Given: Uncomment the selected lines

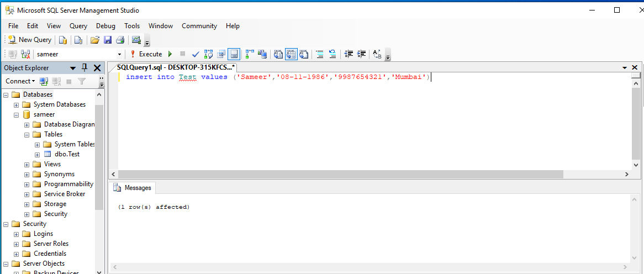Looking at the screenshot, I should coord(332,54).
